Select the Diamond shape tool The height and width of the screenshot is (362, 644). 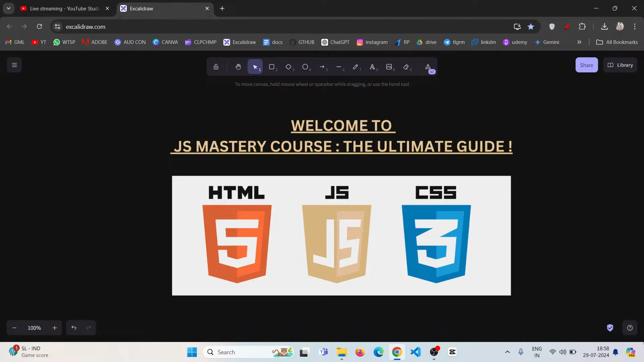[x=288, y=67]
